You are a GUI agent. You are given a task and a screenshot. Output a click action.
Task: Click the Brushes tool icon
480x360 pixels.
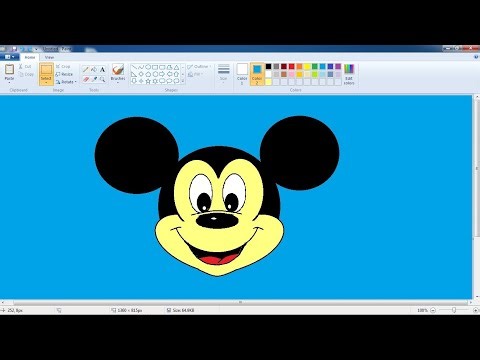(118, 70)
